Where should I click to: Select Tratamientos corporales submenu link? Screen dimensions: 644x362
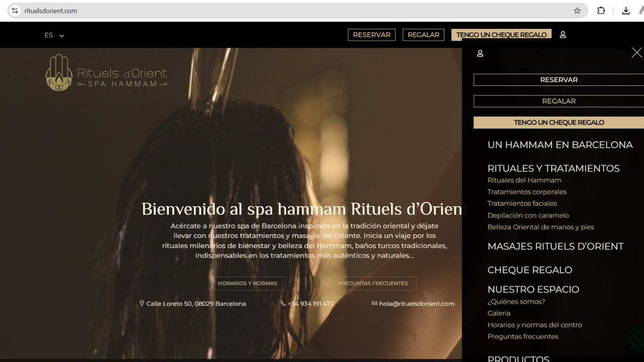click(527, 192)
